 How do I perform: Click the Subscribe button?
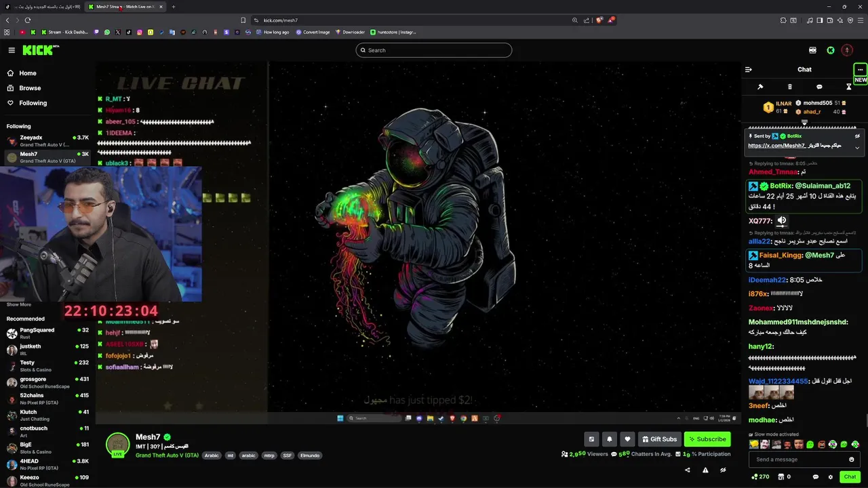[x=707, y=439]
